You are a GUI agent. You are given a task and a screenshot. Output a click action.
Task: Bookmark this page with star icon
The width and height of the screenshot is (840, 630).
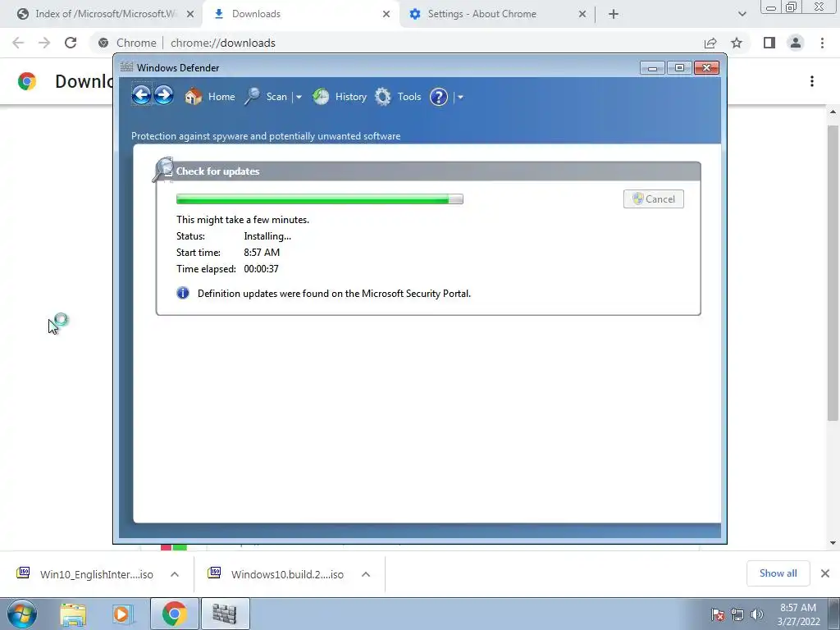[x=737, y=43]
